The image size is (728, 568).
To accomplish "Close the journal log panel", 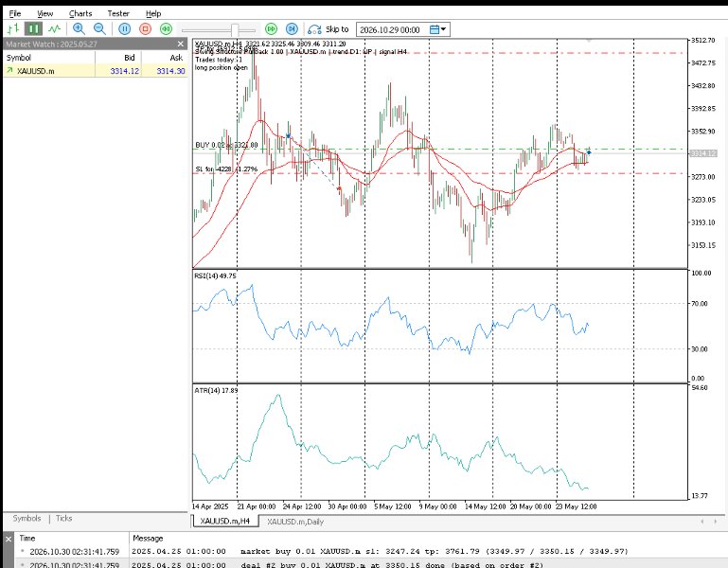I will tap(9, 539).
